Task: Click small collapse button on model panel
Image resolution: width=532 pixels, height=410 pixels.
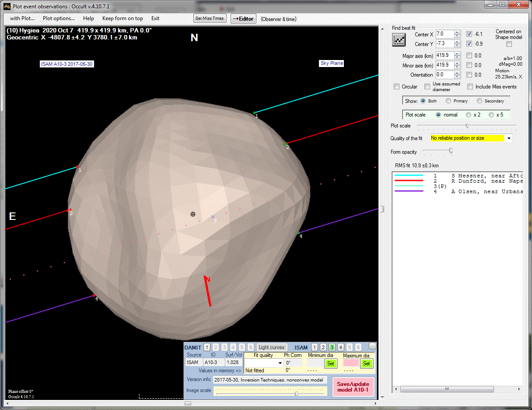Action: pos(372,346)
